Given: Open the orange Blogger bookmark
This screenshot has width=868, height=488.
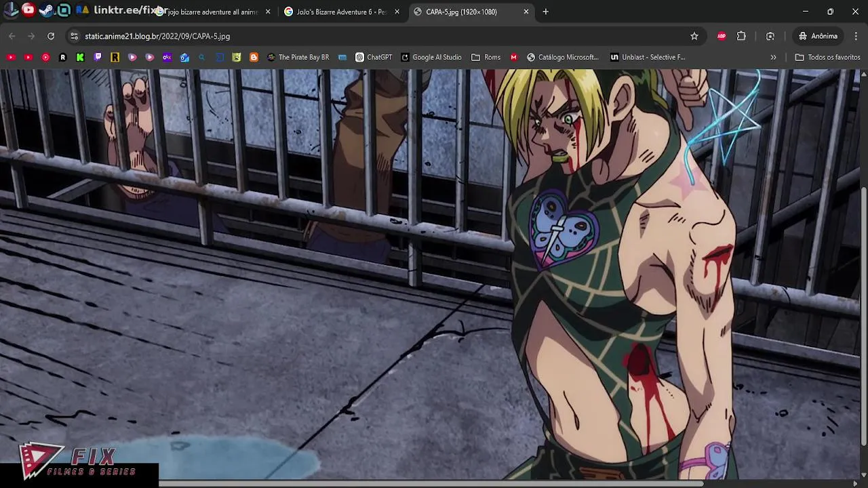Looking at the screenshot, I should (x=254, y=58).
